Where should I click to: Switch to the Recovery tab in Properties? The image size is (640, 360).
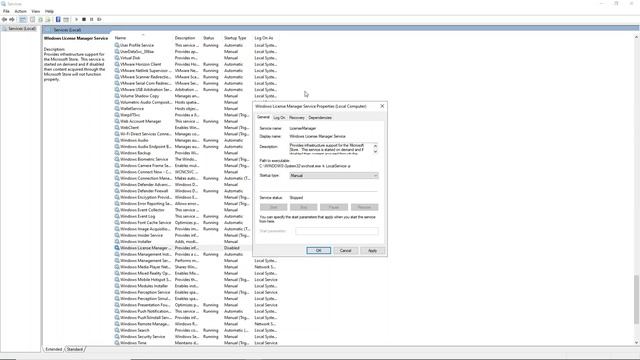tap(297, 118)
